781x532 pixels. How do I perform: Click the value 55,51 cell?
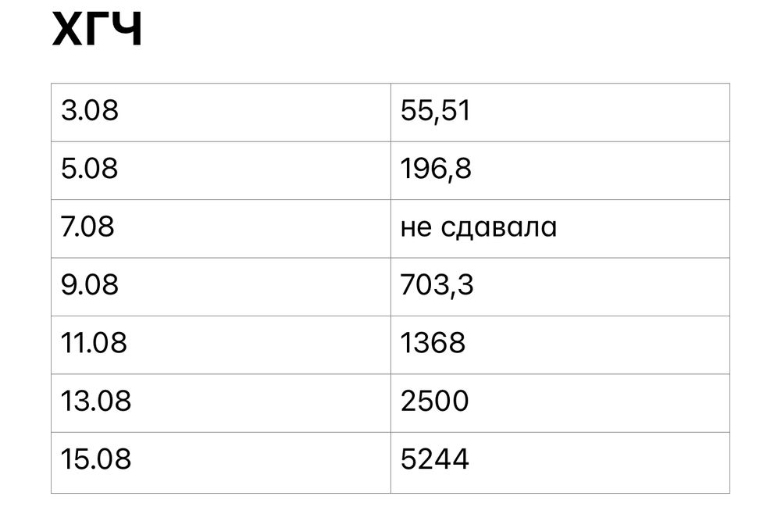(436, 112)
